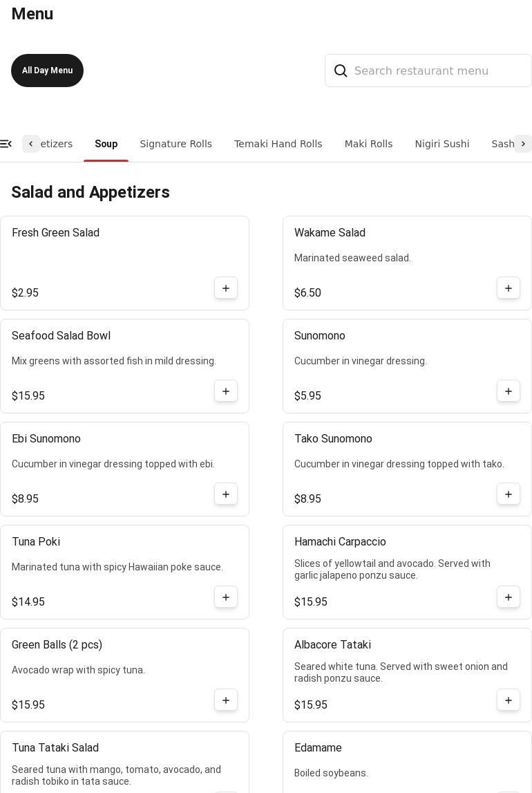
Task: Add Ebi Sunomono to order
Action: coord(226,494)
